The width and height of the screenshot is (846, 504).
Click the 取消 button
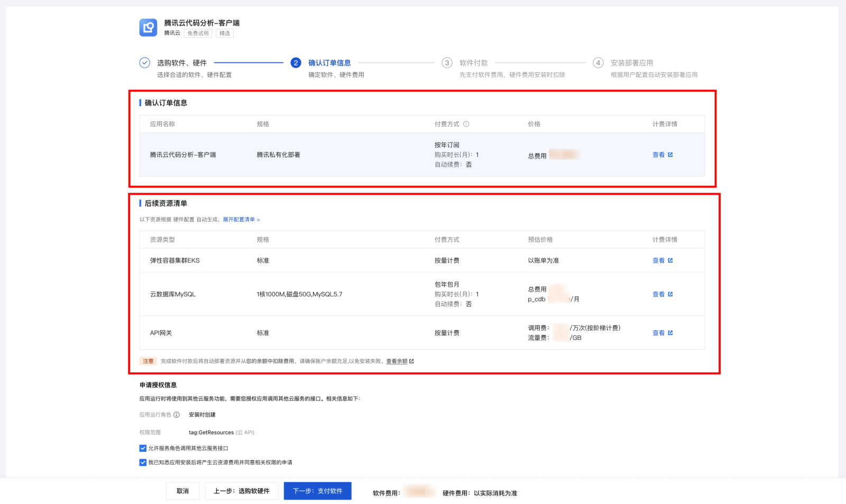(x=182, y=491)
